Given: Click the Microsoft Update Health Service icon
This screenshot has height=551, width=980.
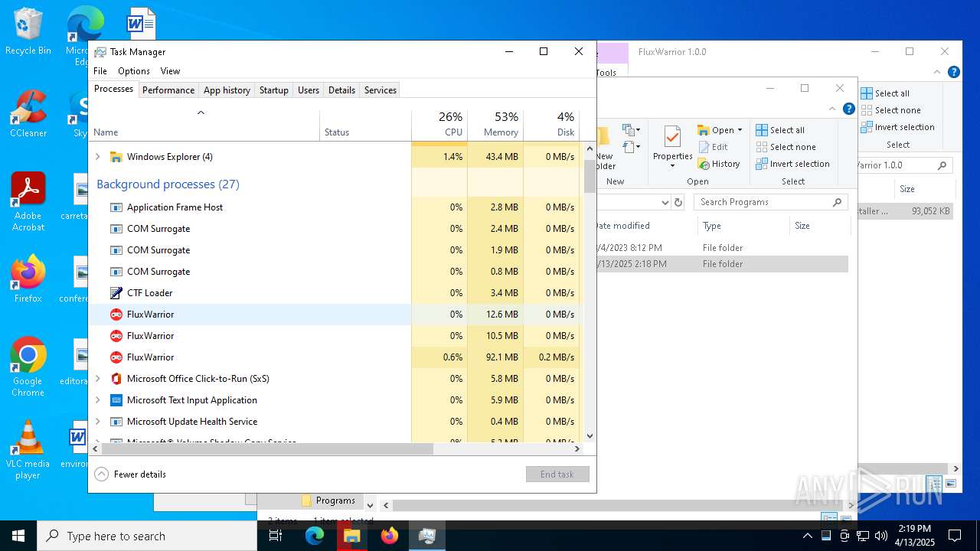Looking at the screenshot, I should 116,422.
